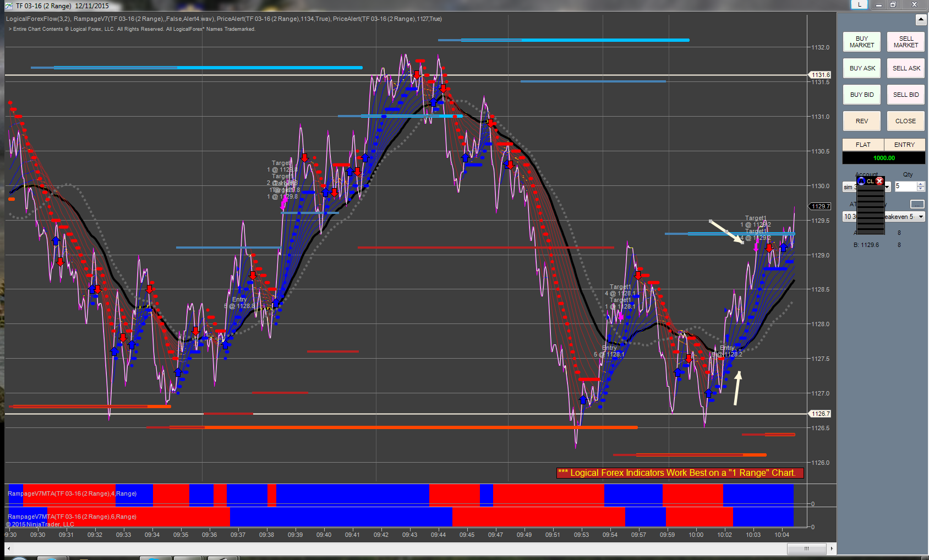Screen dimensions: 929x560
Task: Click the horizontal scrollbar thumb
Action: [x=807, y=548]
